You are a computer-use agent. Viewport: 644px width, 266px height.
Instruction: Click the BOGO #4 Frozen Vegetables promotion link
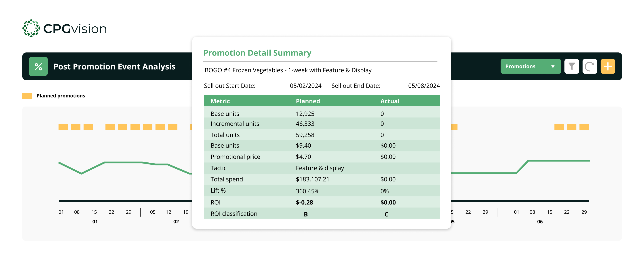pyautogui.click(x=288, y=70)
